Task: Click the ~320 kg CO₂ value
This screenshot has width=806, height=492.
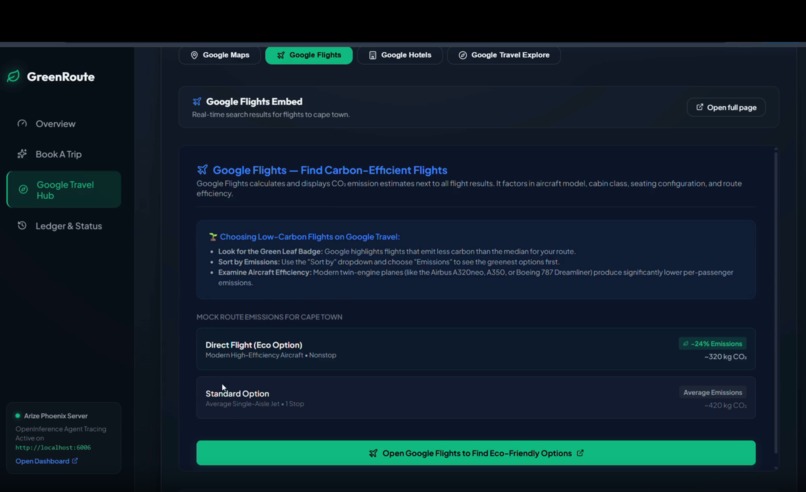Action: point(725,356)
